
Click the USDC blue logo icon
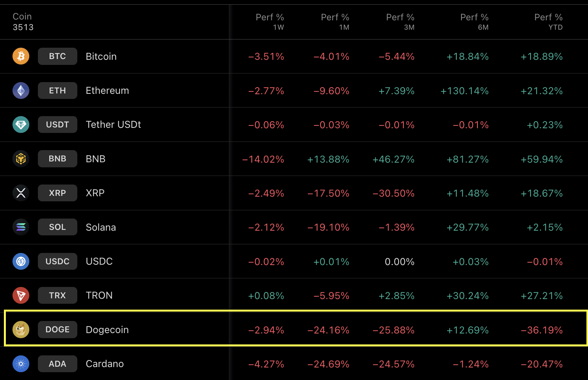point(21,261)
